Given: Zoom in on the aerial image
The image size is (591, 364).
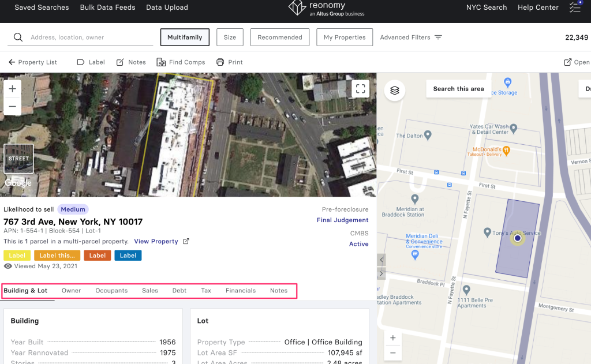Looking at the screenshot, I should (12, 88).
